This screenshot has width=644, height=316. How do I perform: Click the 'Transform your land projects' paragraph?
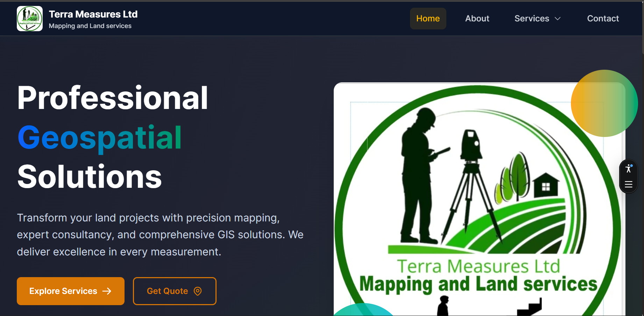click(x=160, y=235)
